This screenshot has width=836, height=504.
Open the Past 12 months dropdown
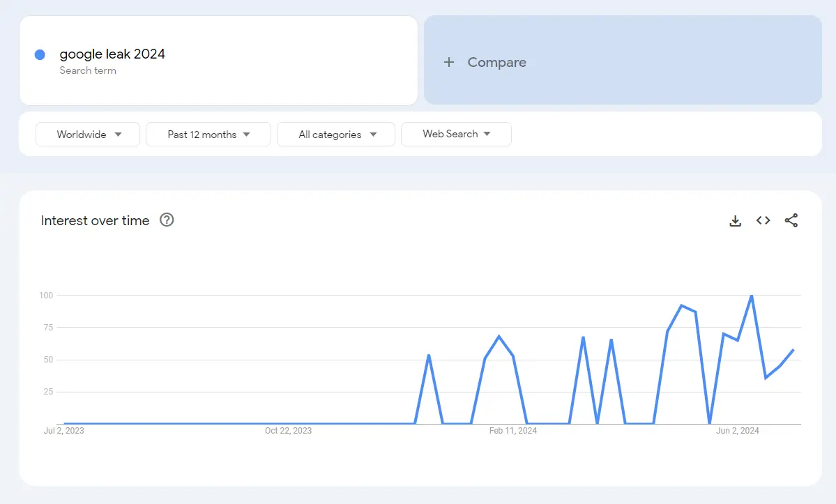coord(208,135)
